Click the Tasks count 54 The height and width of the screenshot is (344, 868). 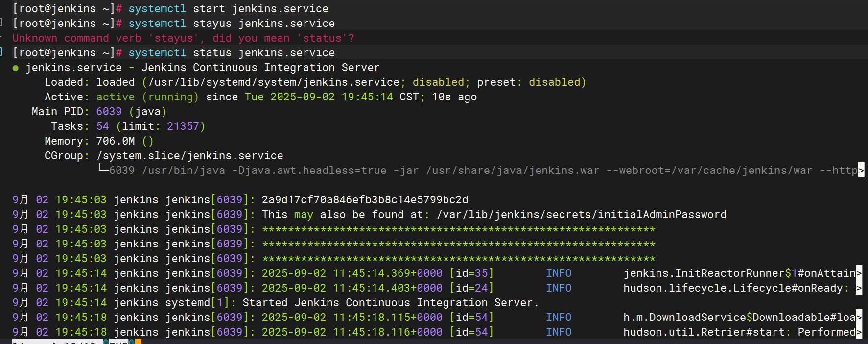[103, 126]
